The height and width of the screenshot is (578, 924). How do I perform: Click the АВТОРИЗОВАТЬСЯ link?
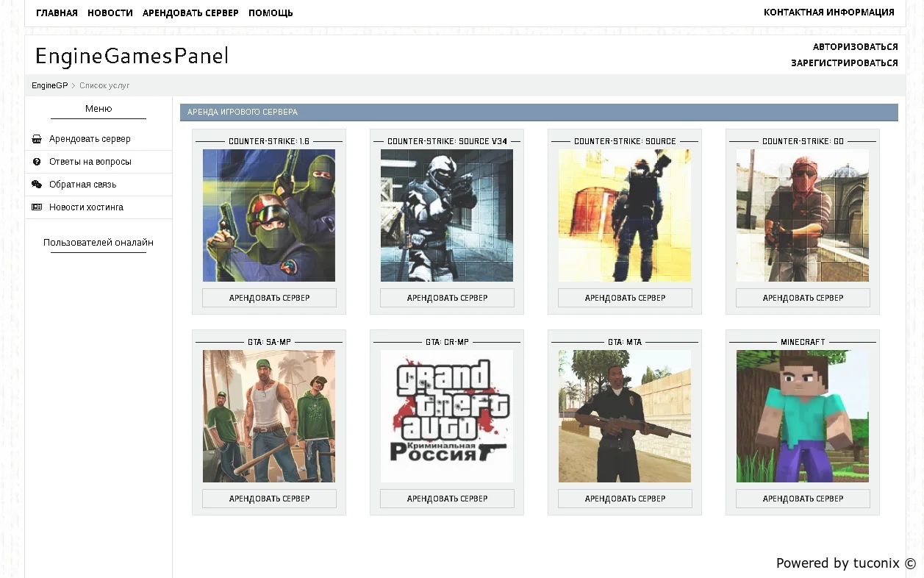tap(856, 47)
